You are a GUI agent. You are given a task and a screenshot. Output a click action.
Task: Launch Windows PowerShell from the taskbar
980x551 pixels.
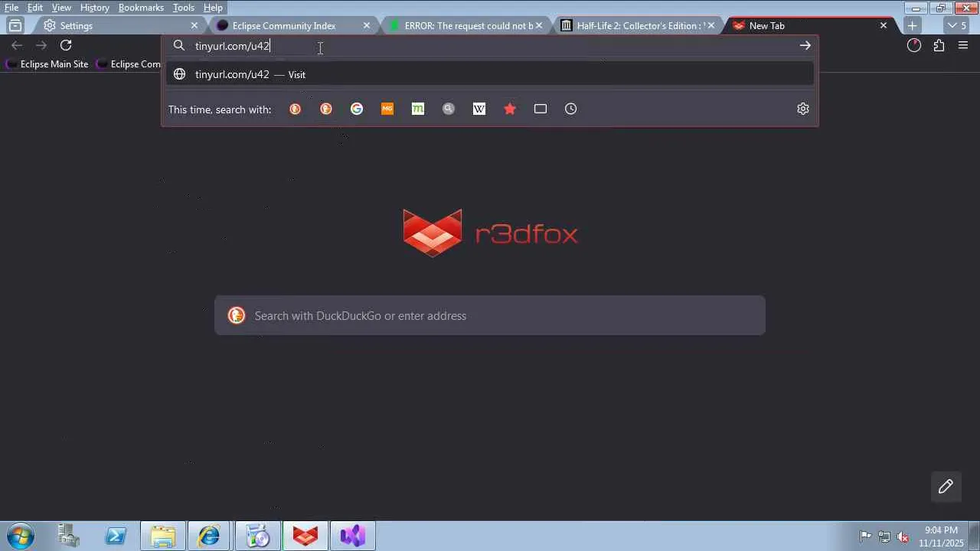[116, 536]
